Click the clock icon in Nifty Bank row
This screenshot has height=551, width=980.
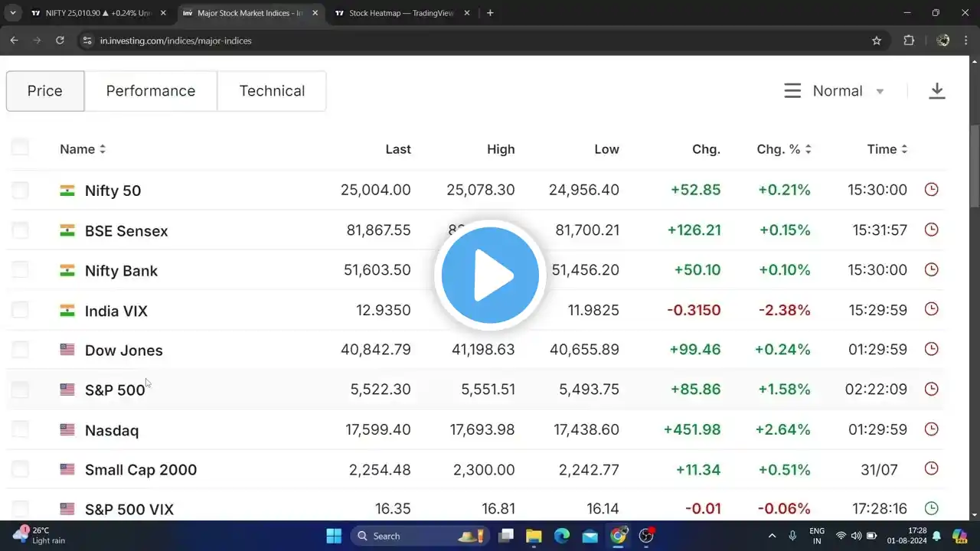coord(931,269)
